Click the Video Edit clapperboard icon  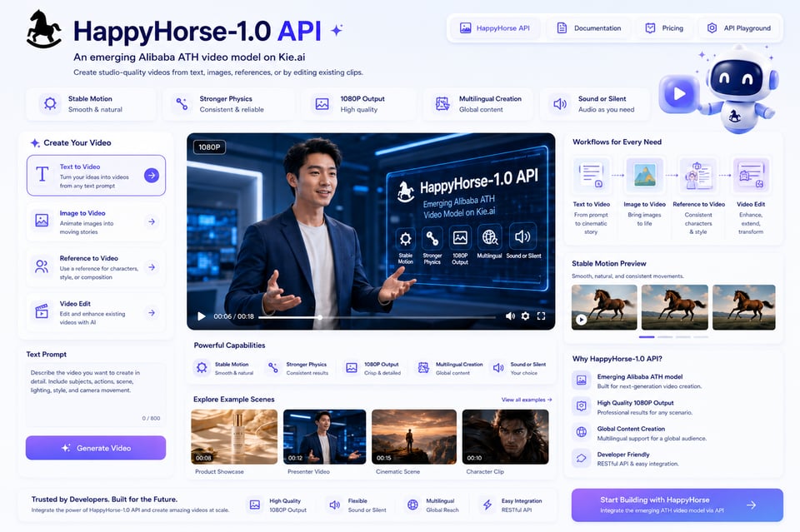tap(42, 311)
